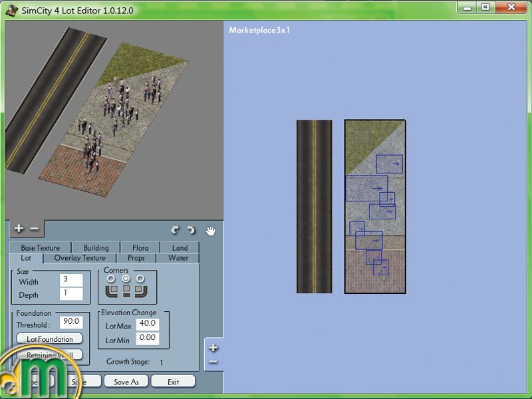The image size is (532, 399).
Task: Click the Depth size field
Action: [x=71, y=294]
